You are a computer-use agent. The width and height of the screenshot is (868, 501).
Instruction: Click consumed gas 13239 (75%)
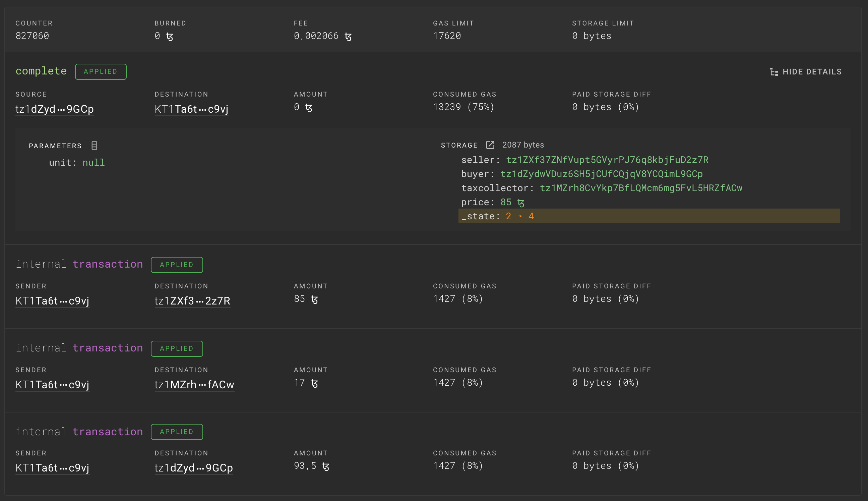[x=463, y=107]
